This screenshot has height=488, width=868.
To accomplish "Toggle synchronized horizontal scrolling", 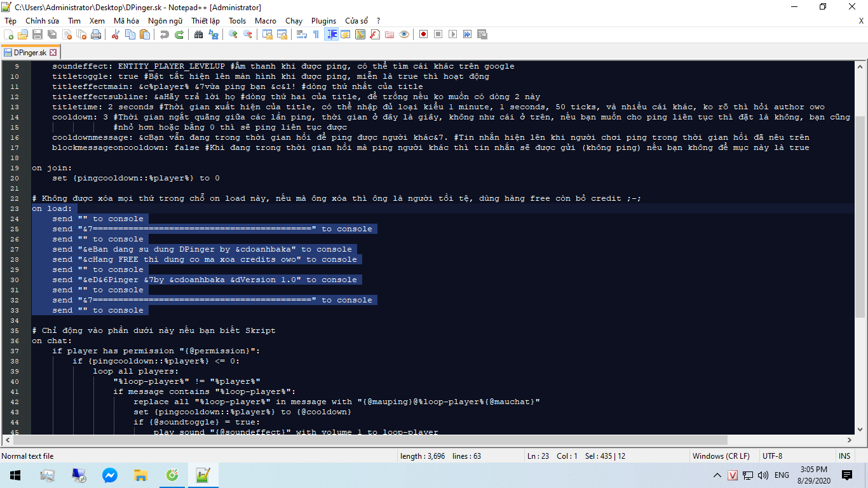I will click(281, 34).
